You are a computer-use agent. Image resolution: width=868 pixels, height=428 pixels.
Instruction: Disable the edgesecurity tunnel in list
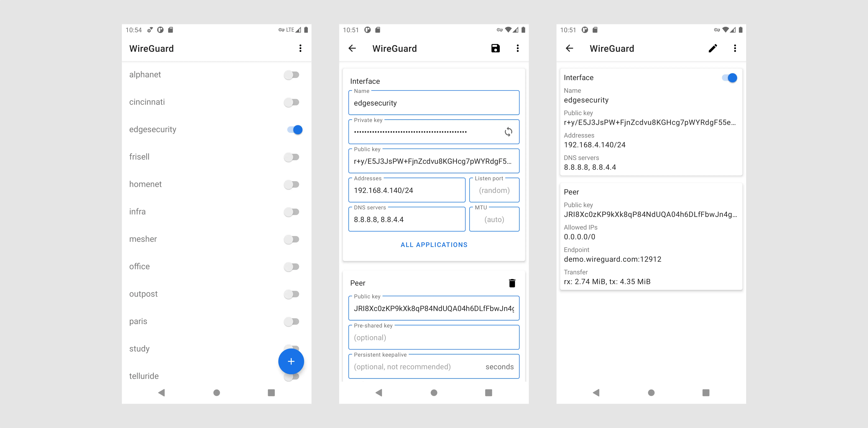coord(295,129)
